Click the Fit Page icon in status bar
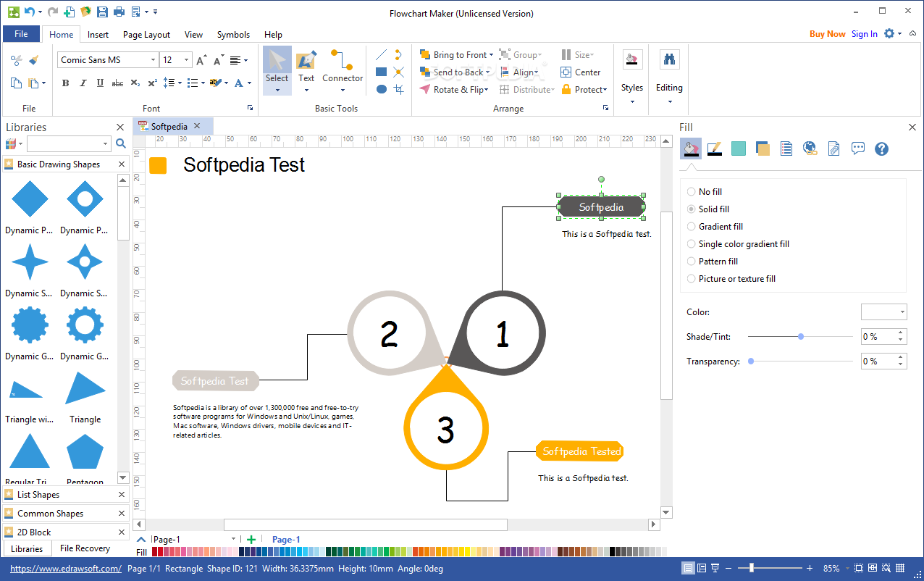The image size is (924, 581). click(x=860, y=569)
